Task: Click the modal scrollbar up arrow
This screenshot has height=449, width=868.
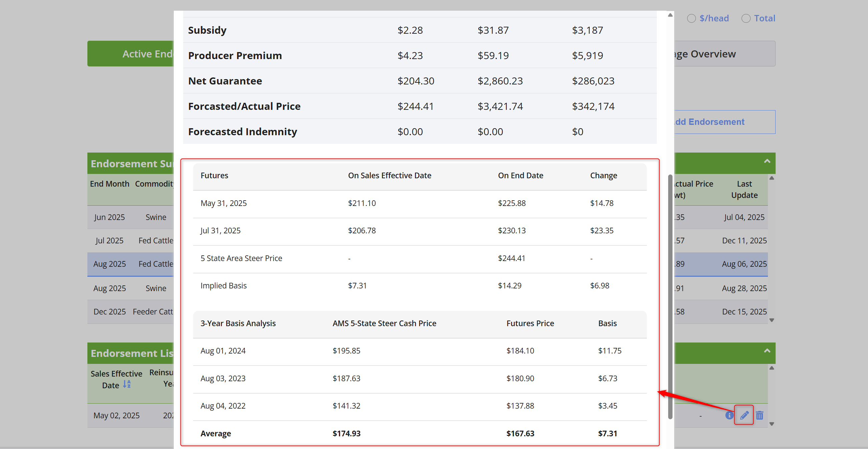Action: (670, 15)
